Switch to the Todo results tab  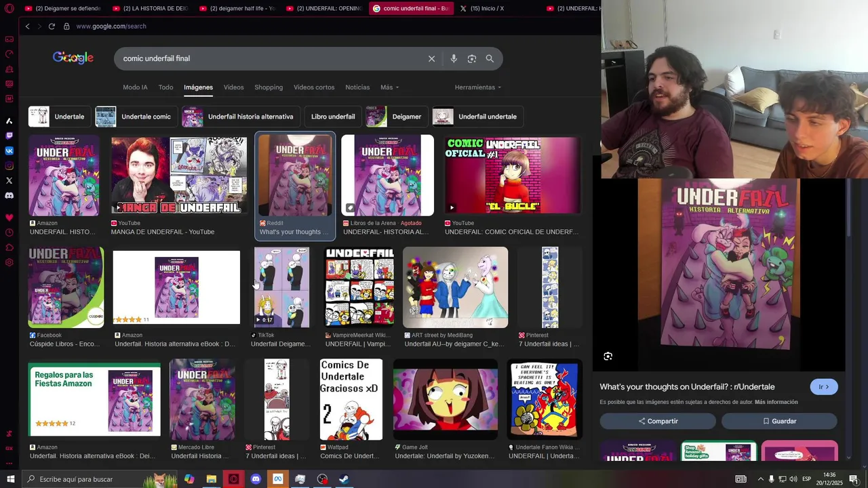165,87
